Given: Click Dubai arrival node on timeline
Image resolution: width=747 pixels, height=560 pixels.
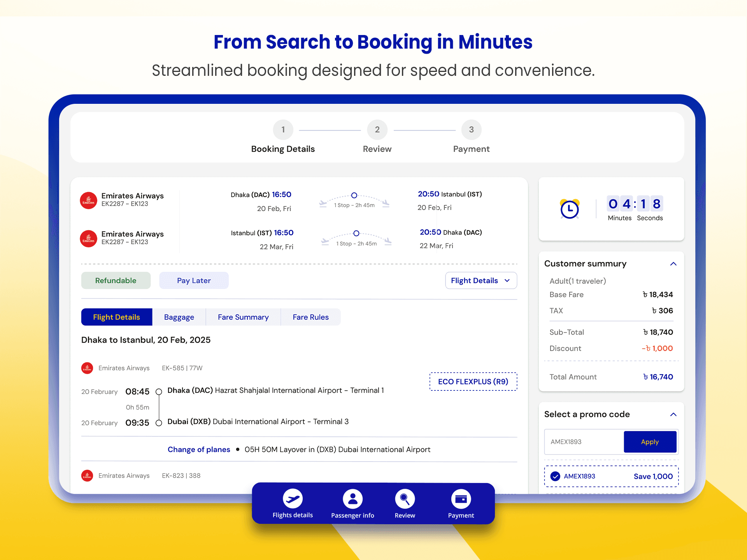Looking at the screenshot, I should coord(159,423).
